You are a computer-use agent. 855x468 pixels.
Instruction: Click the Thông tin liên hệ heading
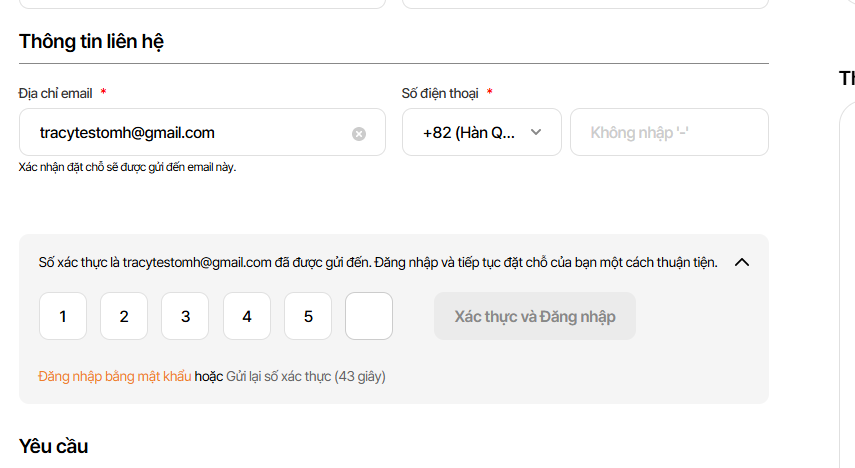point(91,42)
